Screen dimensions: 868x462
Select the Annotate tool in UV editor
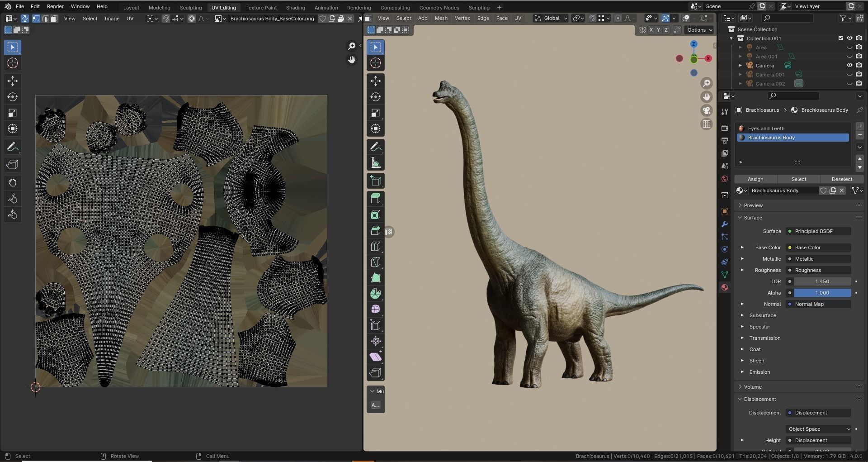(x=13, y=147)
